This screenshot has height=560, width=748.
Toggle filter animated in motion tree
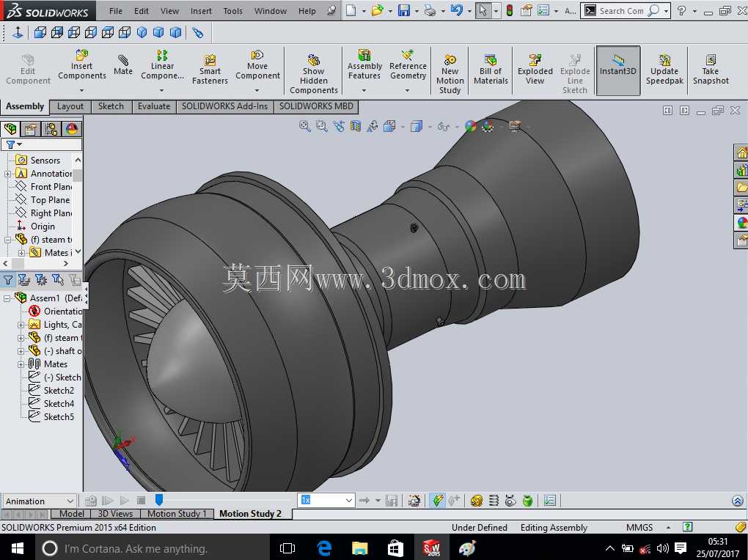(x=24, y=279)
